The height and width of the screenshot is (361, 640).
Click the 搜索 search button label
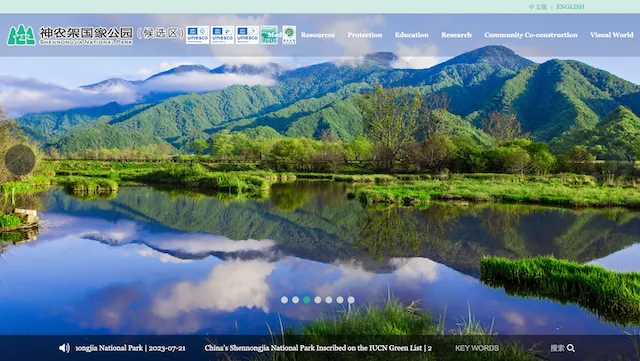[557, 348]
